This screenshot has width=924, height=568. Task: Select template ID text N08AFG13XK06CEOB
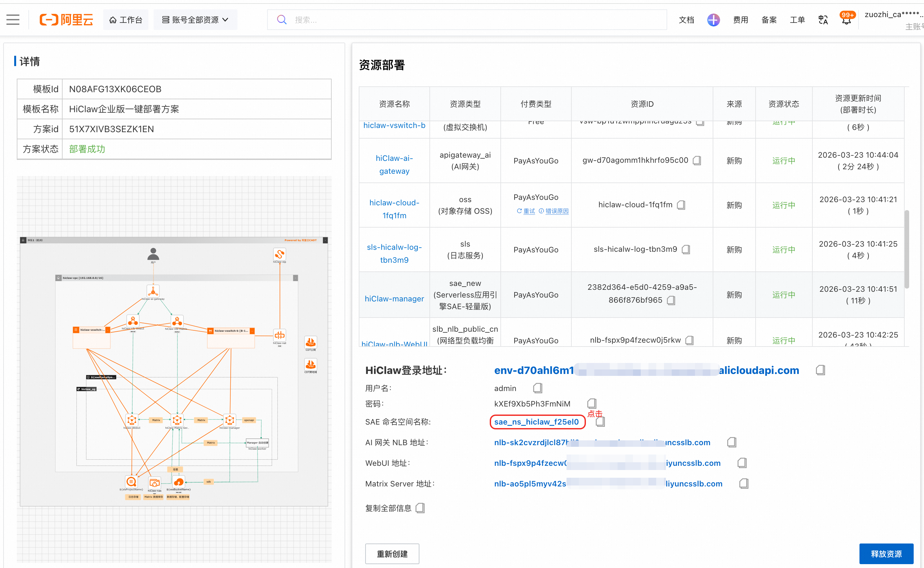115,89
